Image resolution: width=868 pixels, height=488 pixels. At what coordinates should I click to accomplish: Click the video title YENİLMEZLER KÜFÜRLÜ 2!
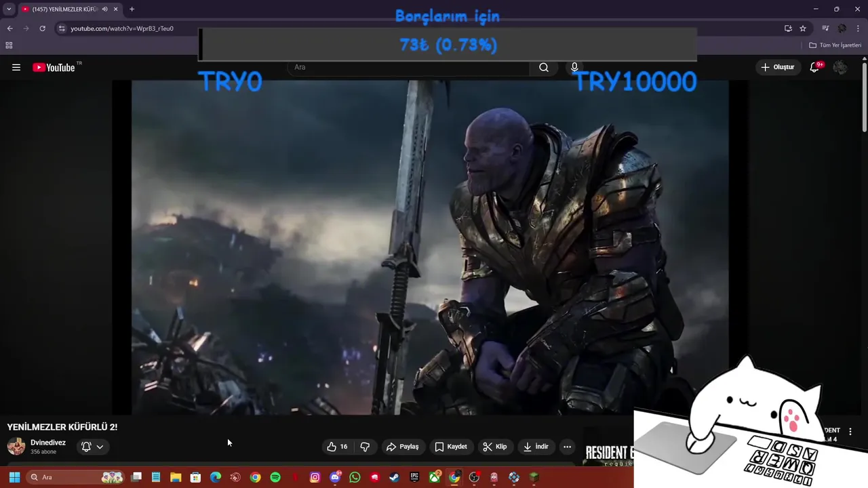tap(62, 427)
